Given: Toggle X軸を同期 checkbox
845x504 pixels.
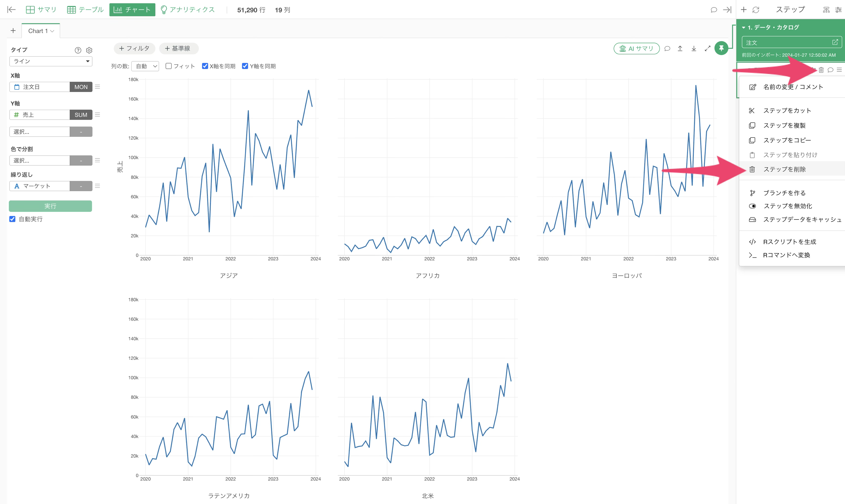Looking at the screenshot, I should [205, 66].
